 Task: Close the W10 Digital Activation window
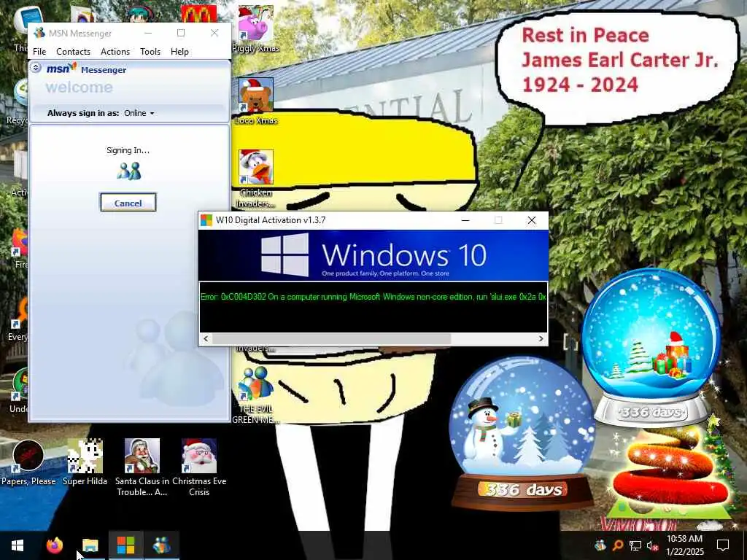pos(532,220)
